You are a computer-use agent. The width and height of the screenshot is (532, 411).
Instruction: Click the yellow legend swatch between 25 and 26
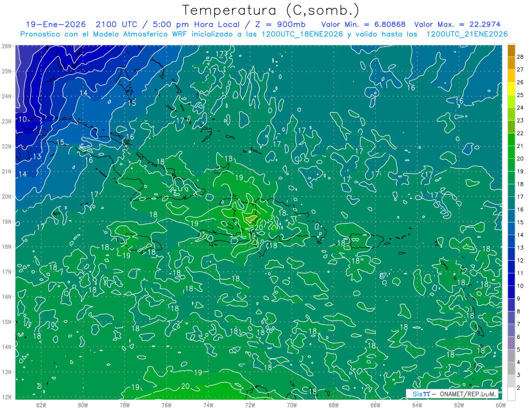click(x=511, y=89)
